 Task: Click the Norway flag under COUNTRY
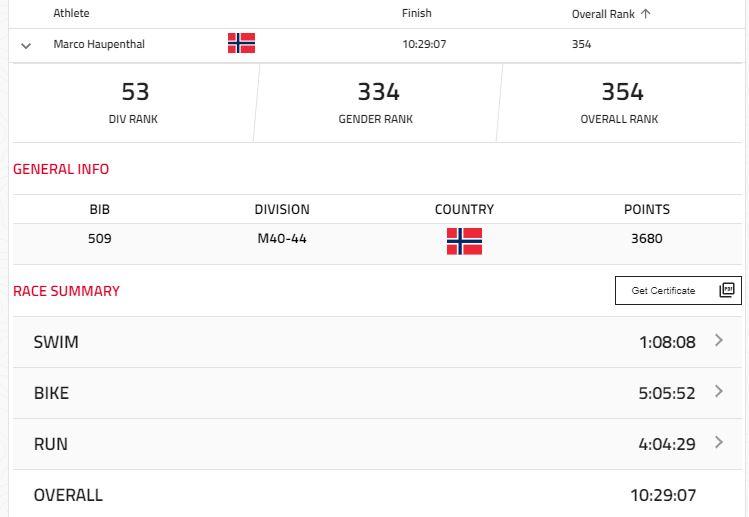coord(464,241)
